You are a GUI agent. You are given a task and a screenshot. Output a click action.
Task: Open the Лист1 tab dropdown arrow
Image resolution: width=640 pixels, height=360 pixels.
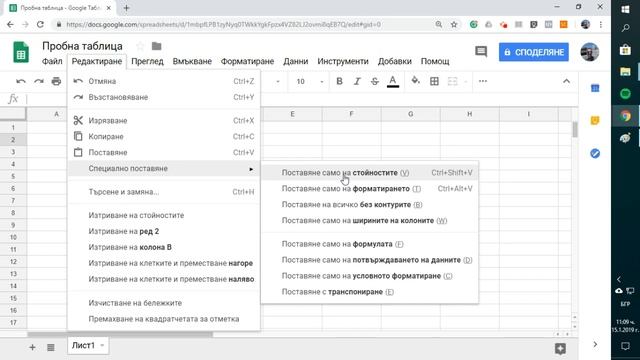click(x=102, y=346)
